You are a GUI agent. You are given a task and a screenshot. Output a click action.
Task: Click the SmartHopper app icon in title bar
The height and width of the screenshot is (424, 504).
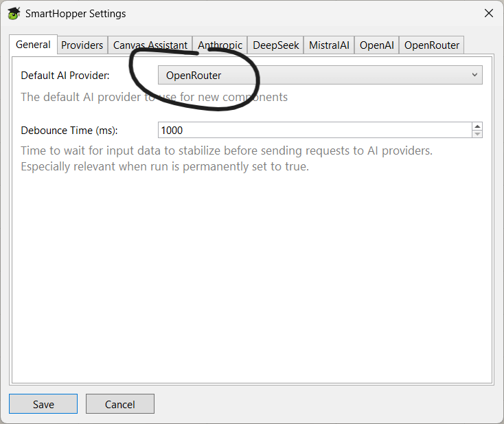coord(14,14)
